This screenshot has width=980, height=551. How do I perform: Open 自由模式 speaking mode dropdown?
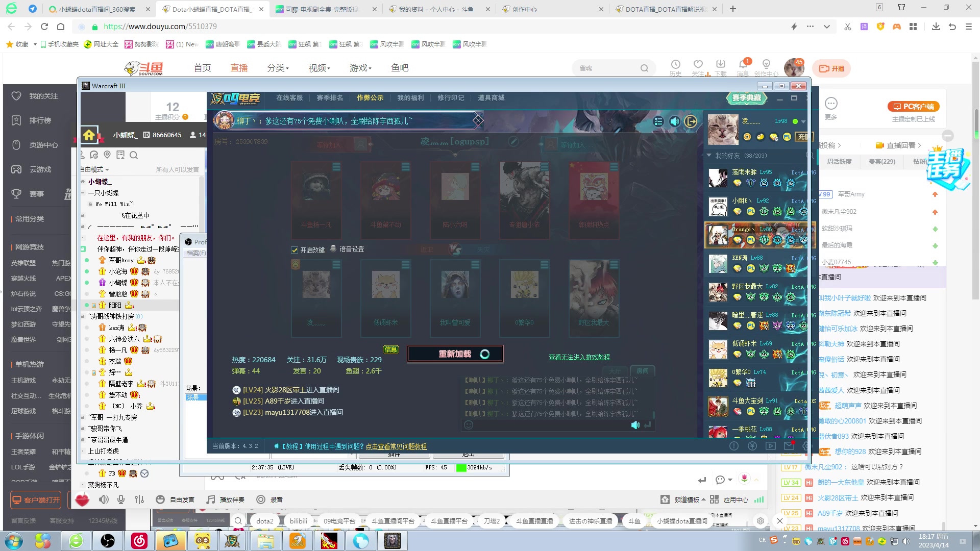[x=95, y=169]
